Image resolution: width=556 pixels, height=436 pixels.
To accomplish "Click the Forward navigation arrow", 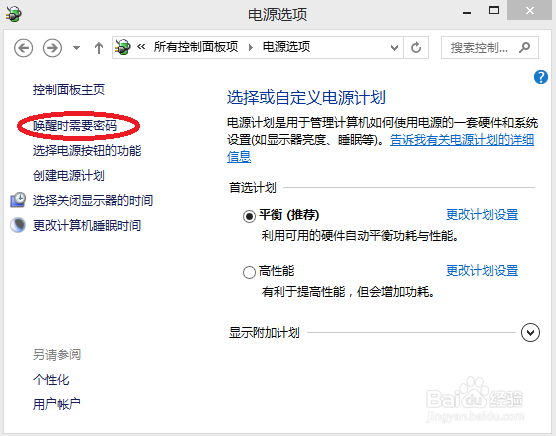I will click(x=52, y=47).
